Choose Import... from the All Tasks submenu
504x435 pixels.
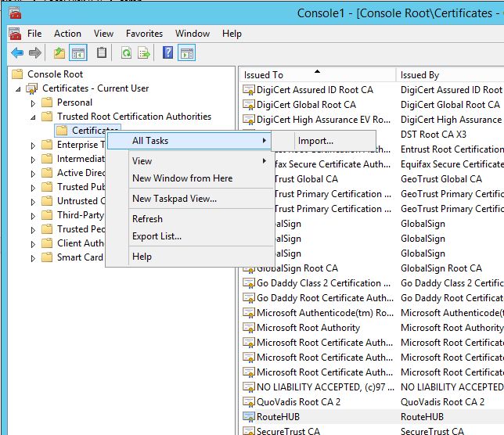pos(324,141)
